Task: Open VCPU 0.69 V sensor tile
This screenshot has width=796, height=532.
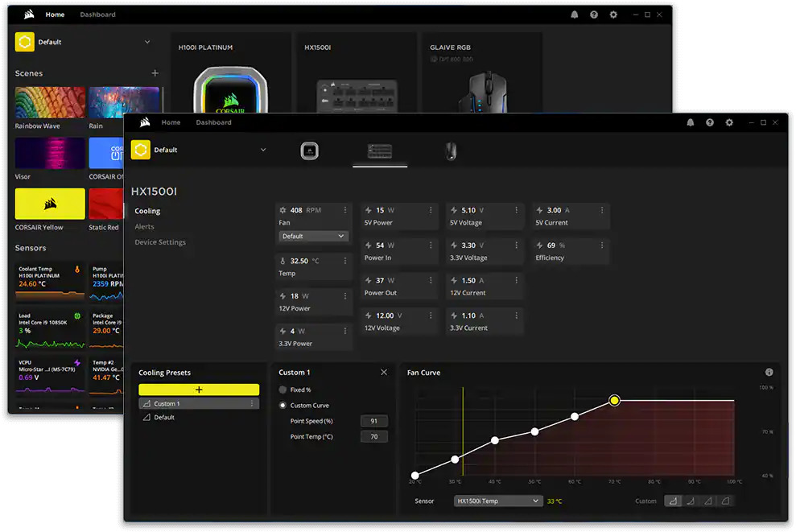Action: 50,376
